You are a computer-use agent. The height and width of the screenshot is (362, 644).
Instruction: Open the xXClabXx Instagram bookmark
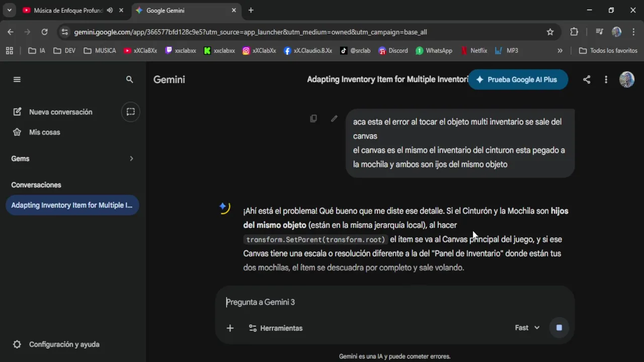point(259,50)
